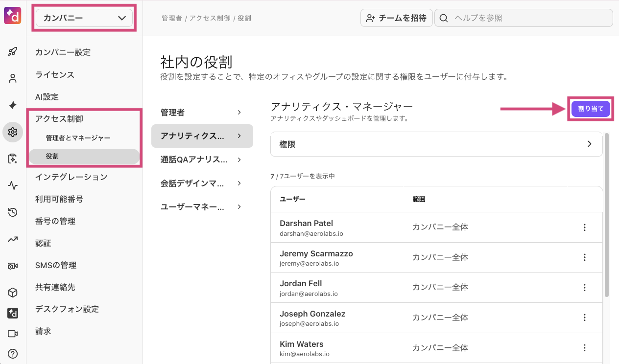The width and height of the screenshot is (619, 364).
Task: Click the 割り当て assign button
Action: (590, 109)
